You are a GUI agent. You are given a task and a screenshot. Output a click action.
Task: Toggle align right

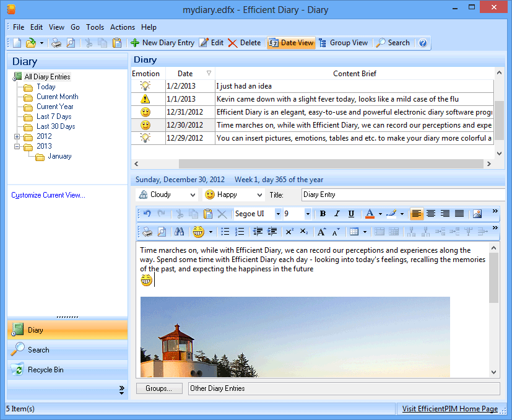point(445,214)
